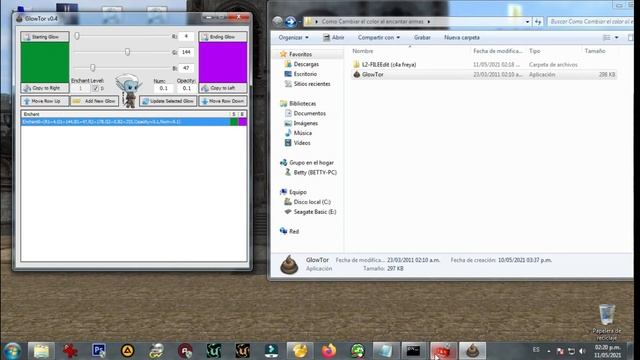Viewport: 640px width, 360px height.
Task: Open Música library
Action: pos(302,133)
